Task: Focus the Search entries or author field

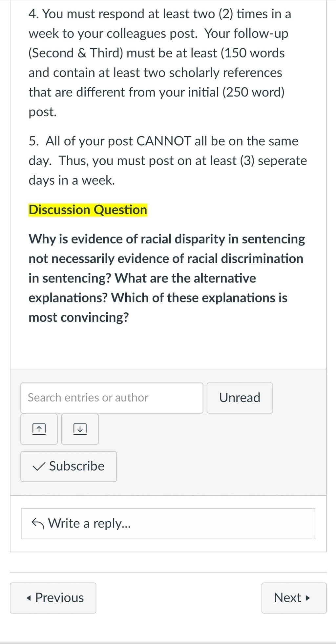Action: (112, 398)
